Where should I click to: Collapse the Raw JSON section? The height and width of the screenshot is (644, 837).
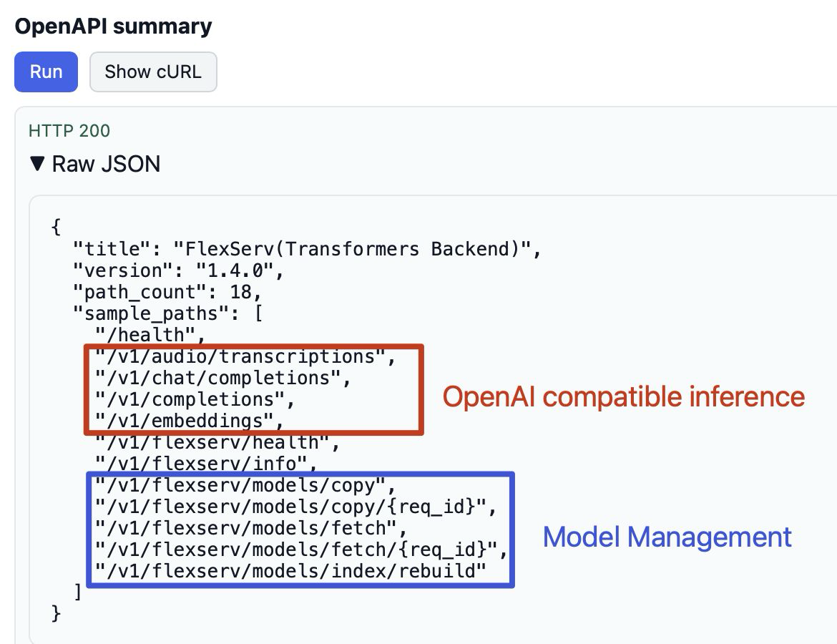tap(105, 164)
